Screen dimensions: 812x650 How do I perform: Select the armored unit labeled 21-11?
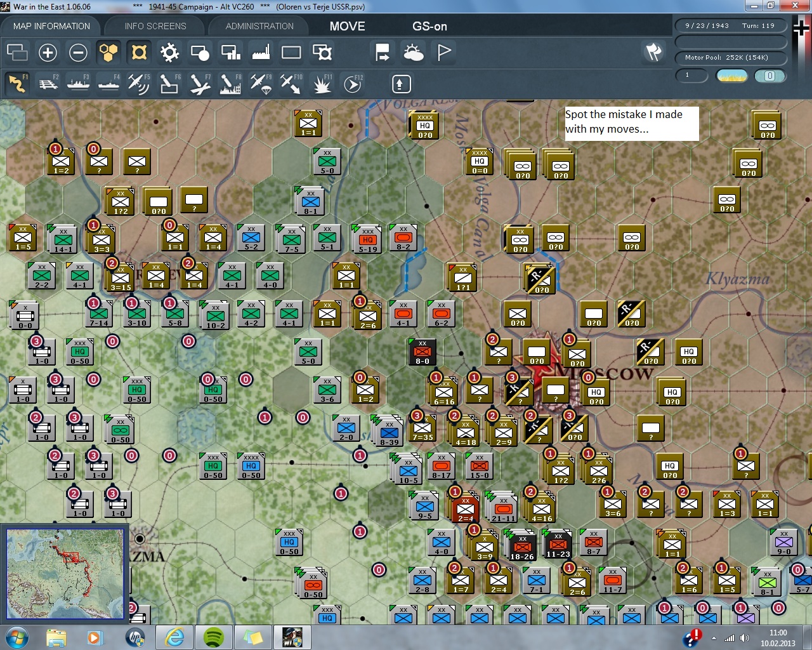(504, 508)
